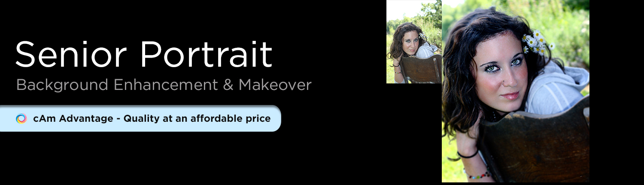Click the colorful cAm swirl logo icon
This screenshot has height=185, width=644.
pos(21,118)
